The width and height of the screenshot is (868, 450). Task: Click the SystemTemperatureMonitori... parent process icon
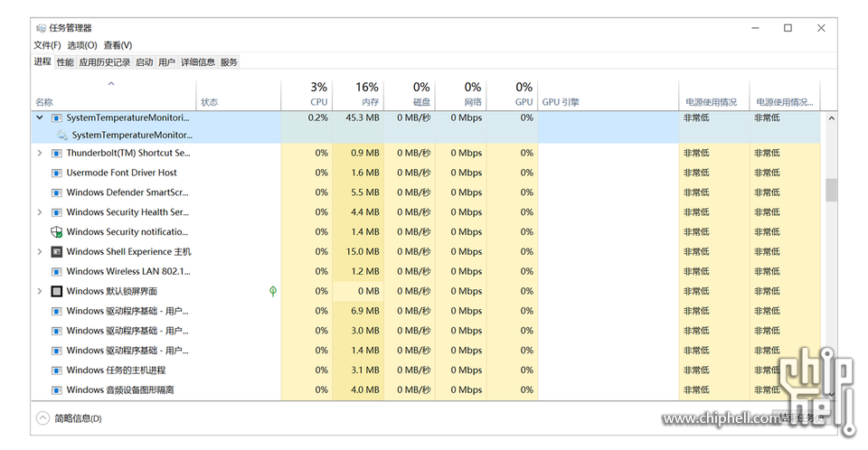tap(56, 117)
